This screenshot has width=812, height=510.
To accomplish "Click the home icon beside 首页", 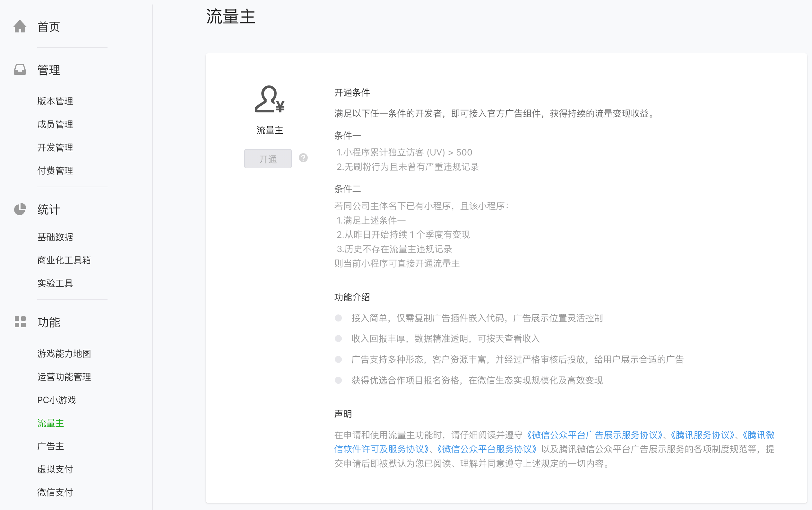I will click(x=20, y=27).
